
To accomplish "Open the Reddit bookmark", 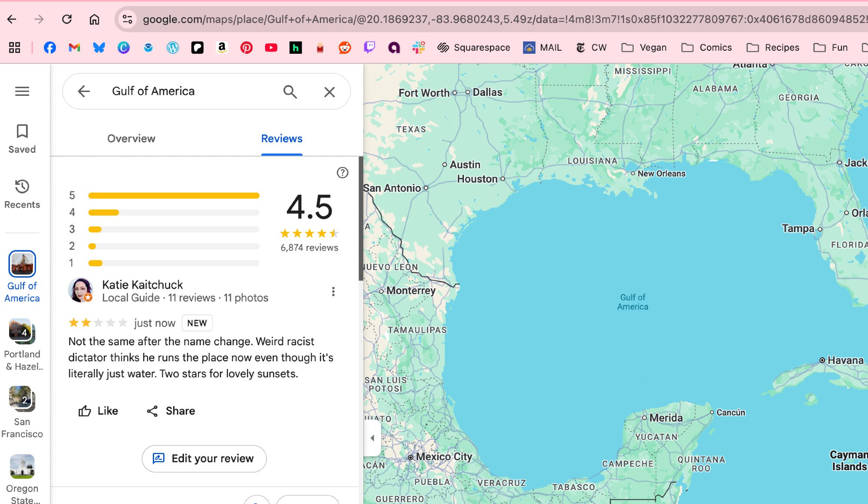I will tap(345, 48).
